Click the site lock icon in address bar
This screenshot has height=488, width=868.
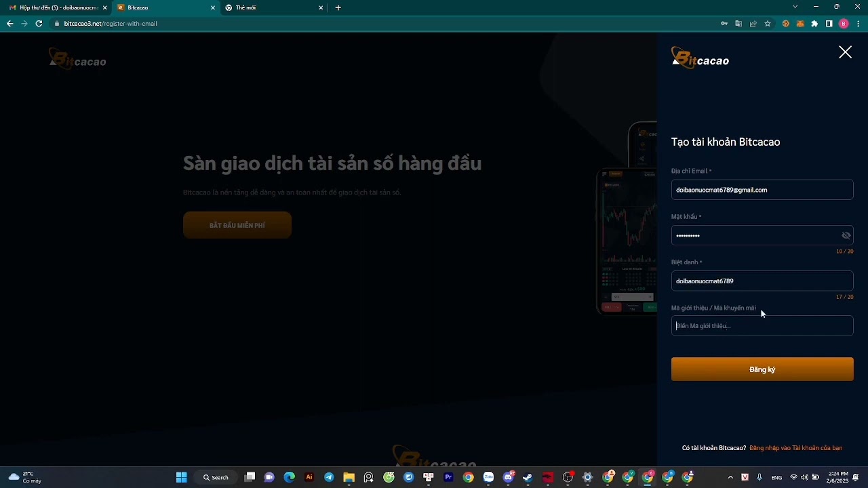pos(58,24)
